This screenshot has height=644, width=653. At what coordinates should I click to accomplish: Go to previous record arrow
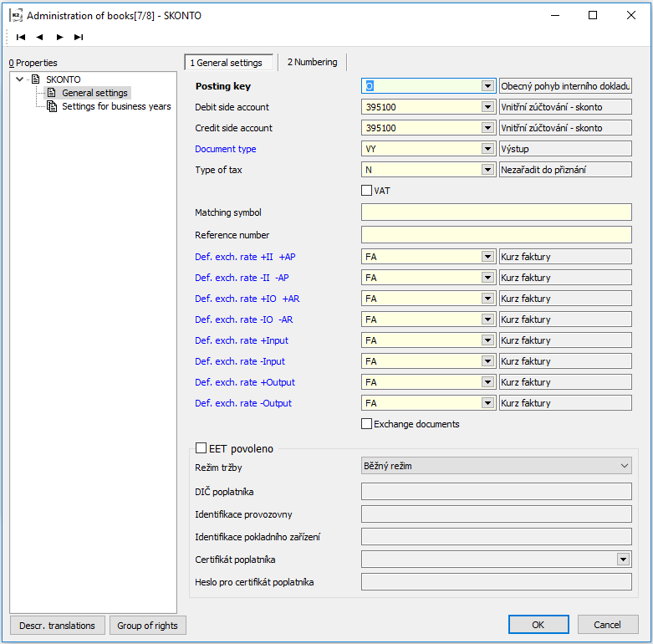(x=39, y=37)
